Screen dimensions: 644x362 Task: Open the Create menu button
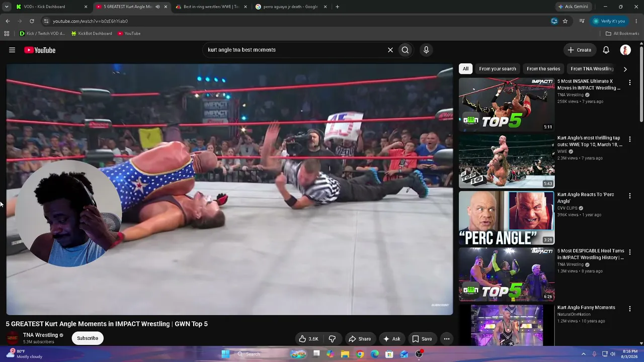(580, 50)
